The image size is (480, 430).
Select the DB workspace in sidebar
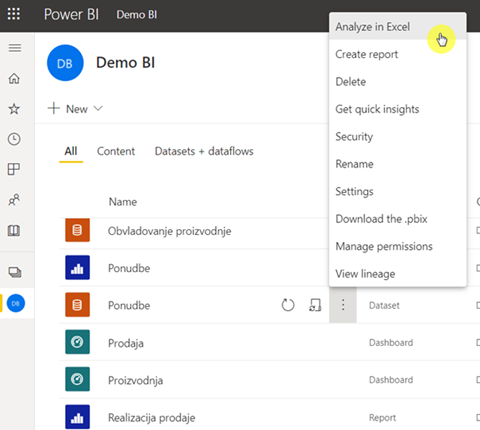[x=16, y=303]
